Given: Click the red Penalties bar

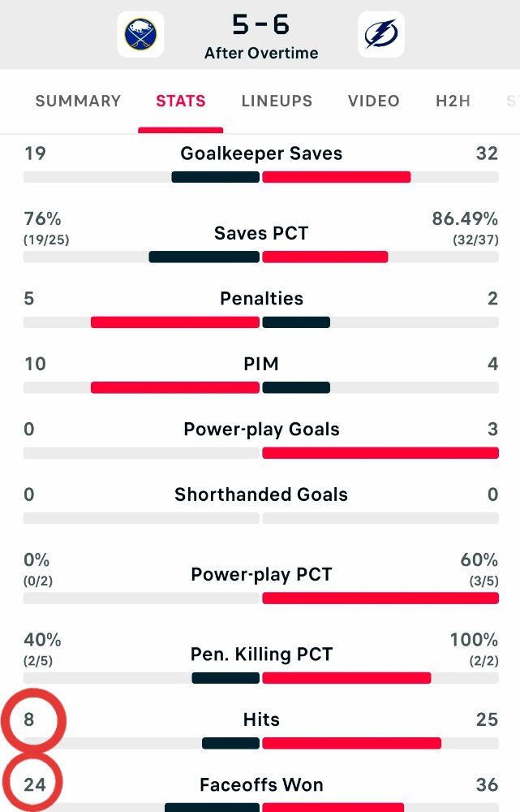Looking at the screenshot, I should tap(175, 322).
